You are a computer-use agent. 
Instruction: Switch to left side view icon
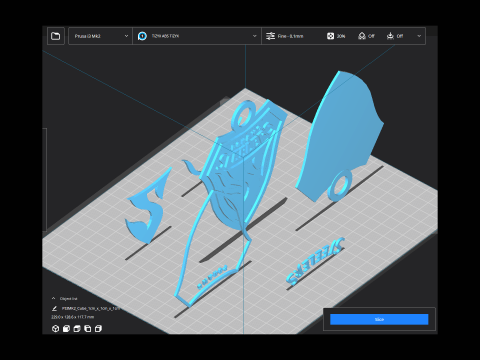(x=88, y=329)
